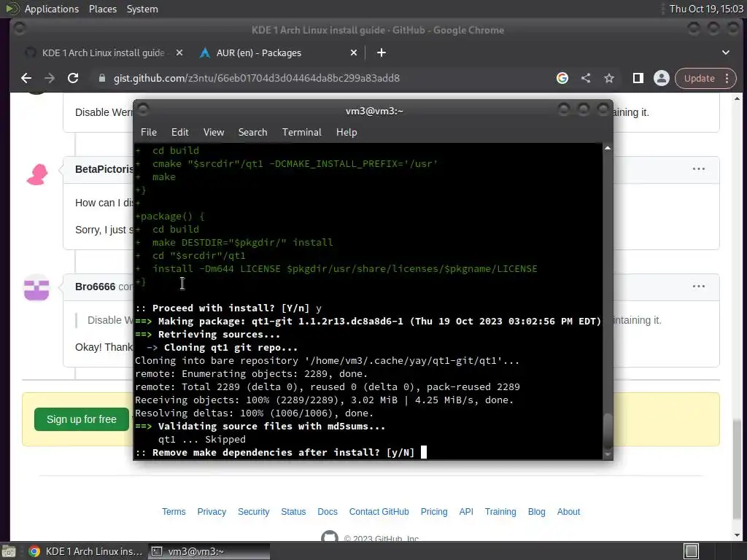Open Security footer link
Viewport: 747px width, 560px height.
pos(253,512)
